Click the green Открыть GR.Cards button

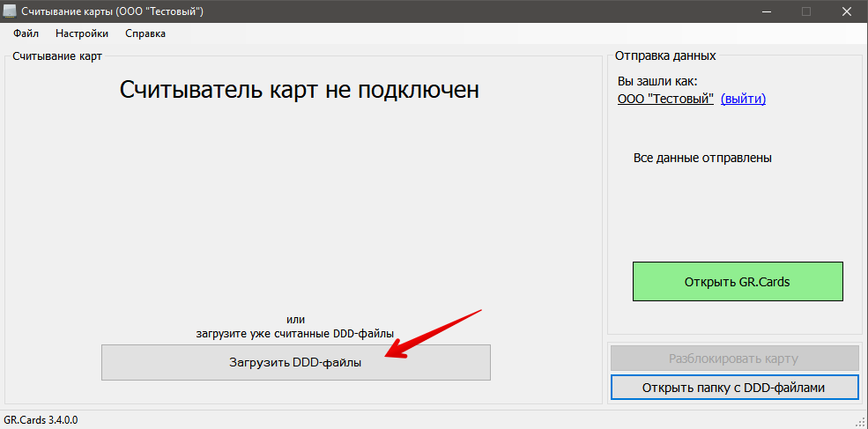pos(738,282)
